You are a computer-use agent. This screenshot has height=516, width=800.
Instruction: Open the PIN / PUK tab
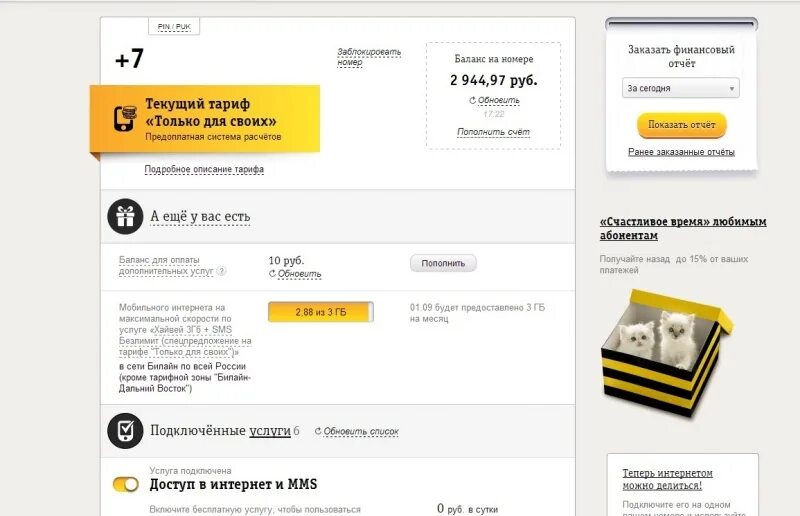[x=174, y=27]
